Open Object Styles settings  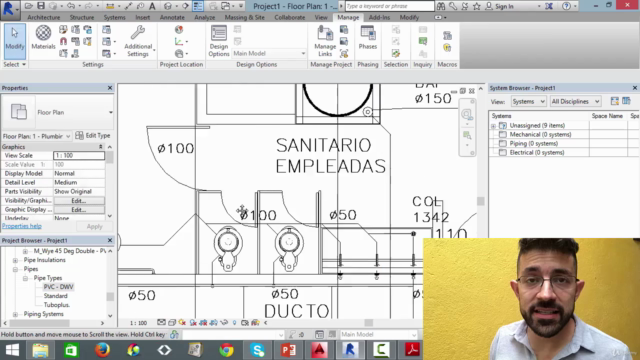63,29
